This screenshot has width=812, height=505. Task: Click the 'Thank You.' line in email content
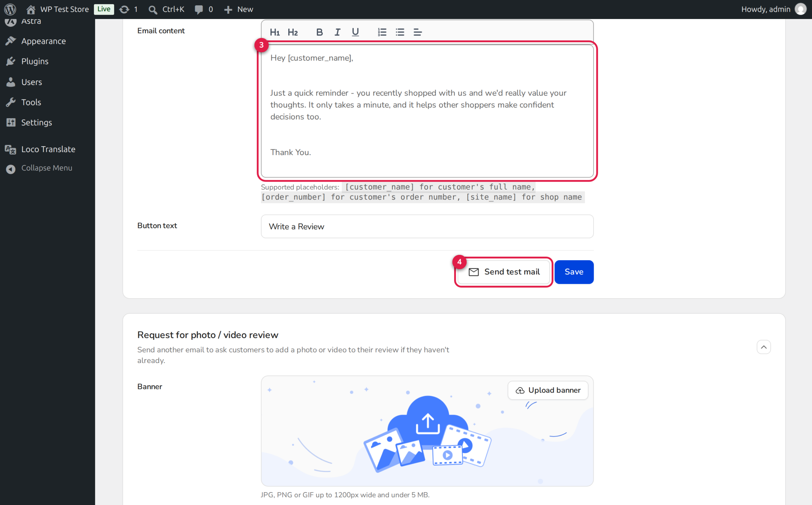(290, 152)
